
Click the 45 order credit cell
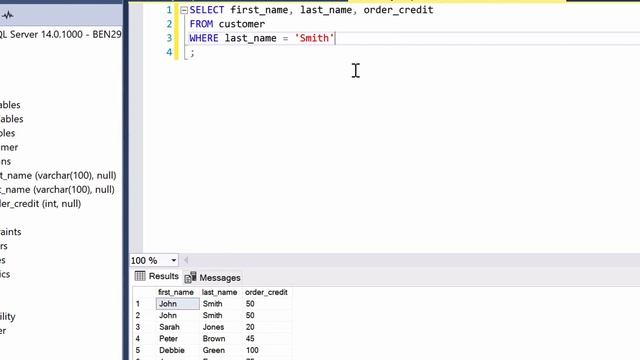[267, 339]
